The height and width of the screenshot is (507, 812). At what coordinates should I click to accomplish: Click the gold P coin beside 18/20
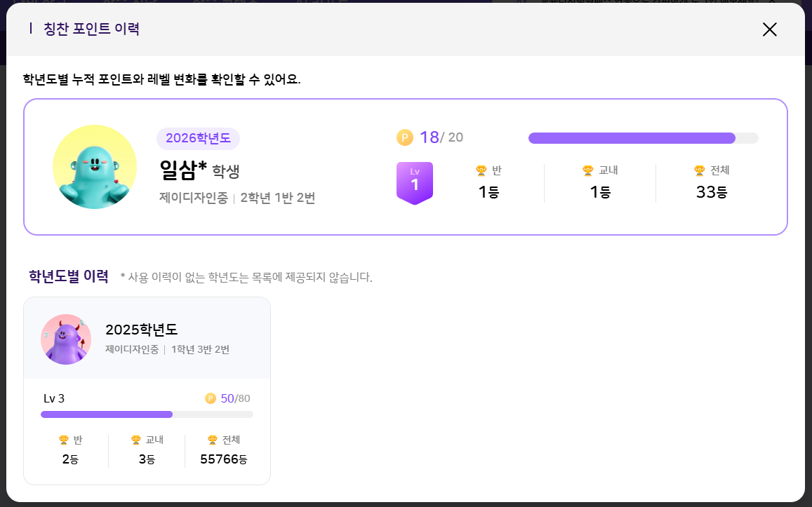405,137
